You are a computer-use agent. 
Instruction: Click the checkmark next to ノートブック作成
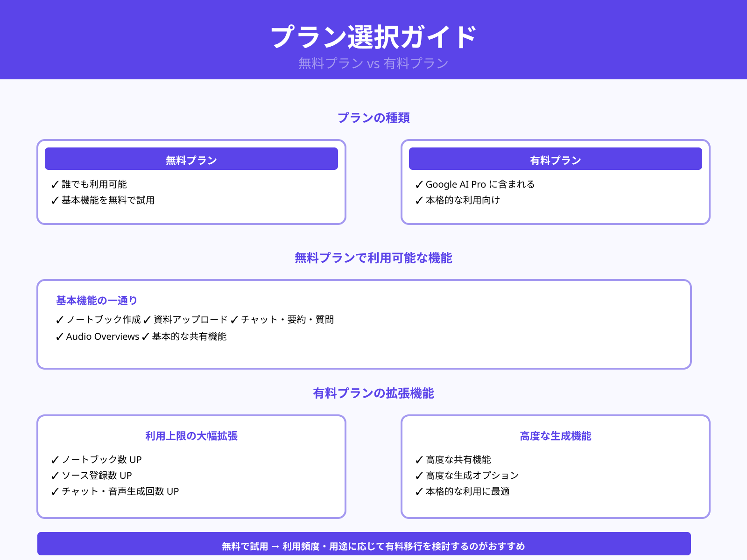click(x=59, y=320)
